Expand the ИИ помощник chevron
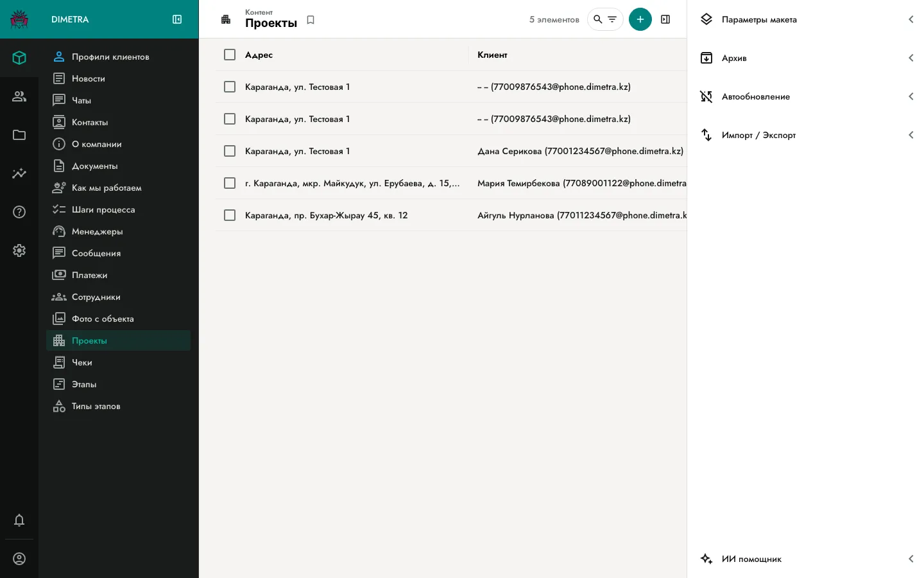The image size is (924, 578). [911, 559]
